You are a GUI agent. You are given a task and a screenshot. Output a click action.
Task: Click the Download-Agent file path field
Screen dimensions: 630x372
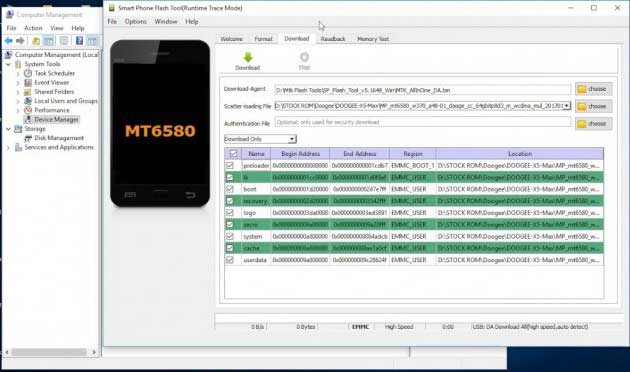(423, 90)
